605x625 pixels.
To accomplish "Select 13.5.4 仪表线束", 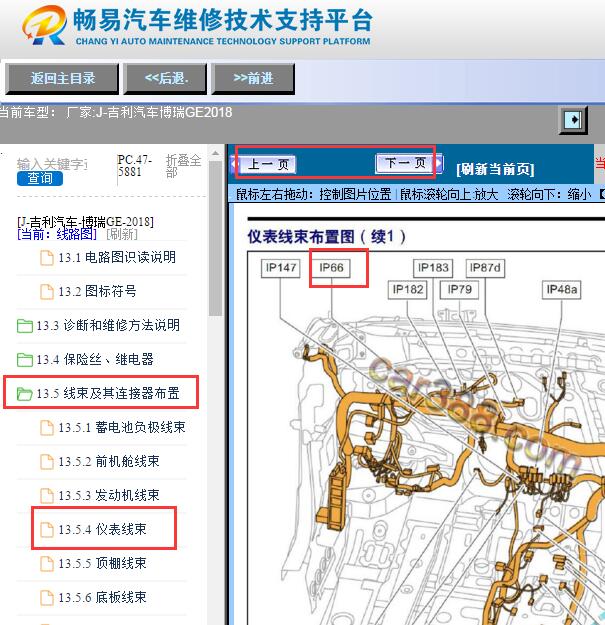I will [x=102, y=529].
